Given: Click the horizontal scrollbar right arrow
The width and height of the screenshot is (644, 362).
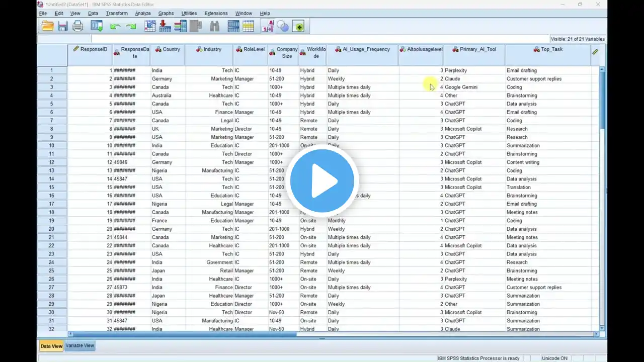Looking at the screenshot, I should pyautogui.click(x=597, y=334).
